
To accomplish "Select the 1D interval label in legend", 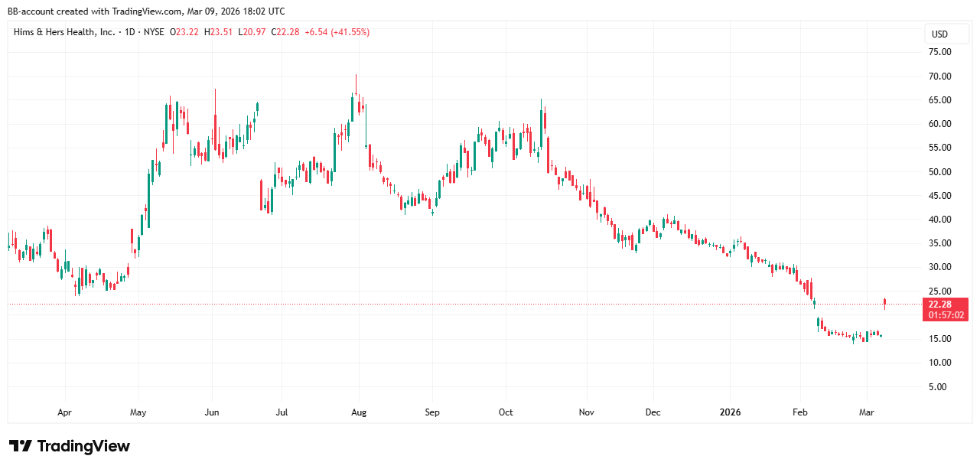I will click(x=132, y=32).
